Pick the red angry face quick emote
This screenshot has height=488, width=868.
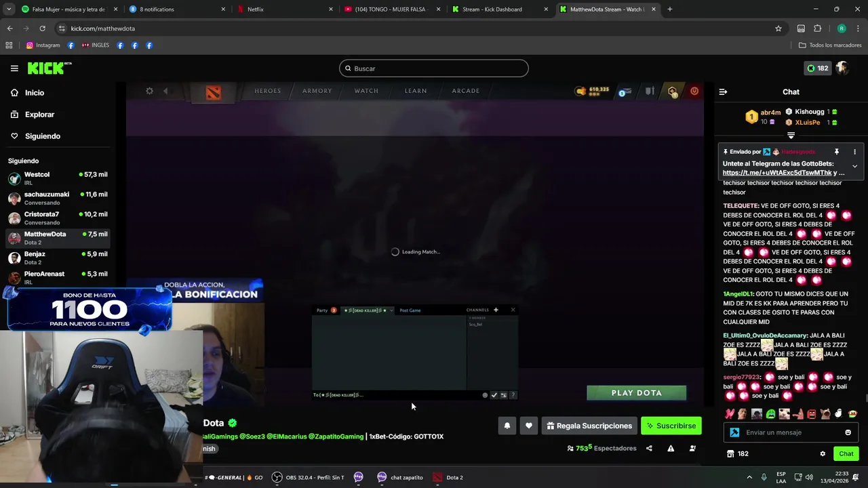tap(812, 414)
